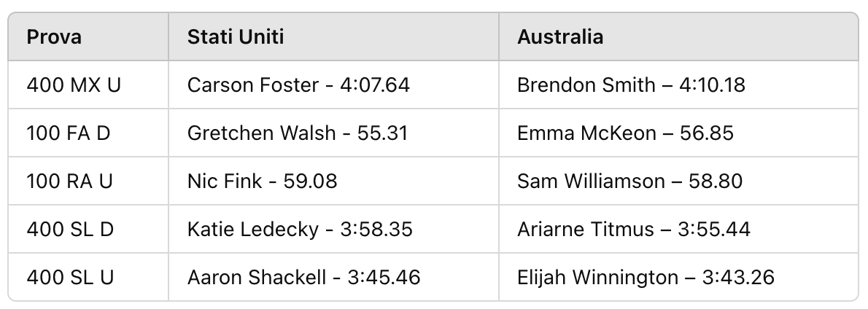Click the Ariarne Titmus 3:55.44 cell
The height and width of the screenshot is (309, 868).
pyautogui.click(x=634, y=229)
